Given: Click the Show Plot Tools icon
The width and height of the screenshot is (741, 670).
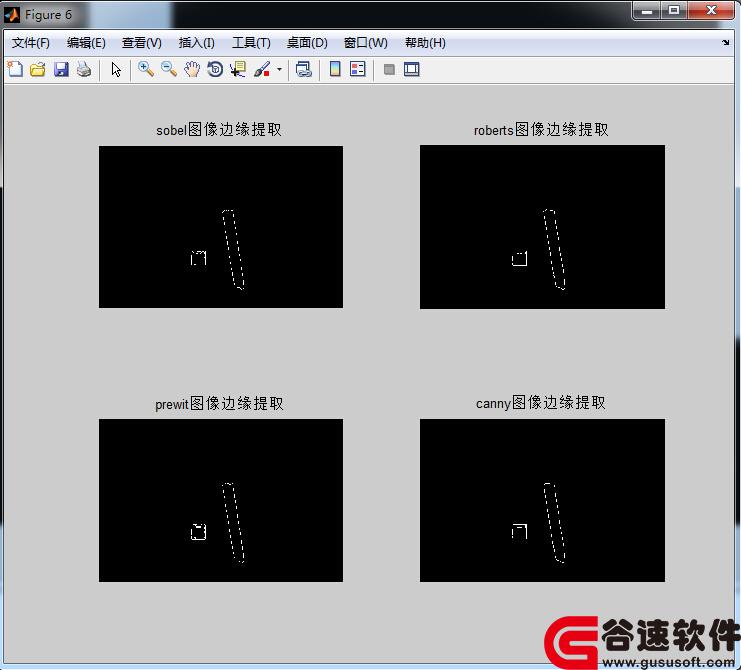Looking at the screenshot, I should click(x=412, y=69).
